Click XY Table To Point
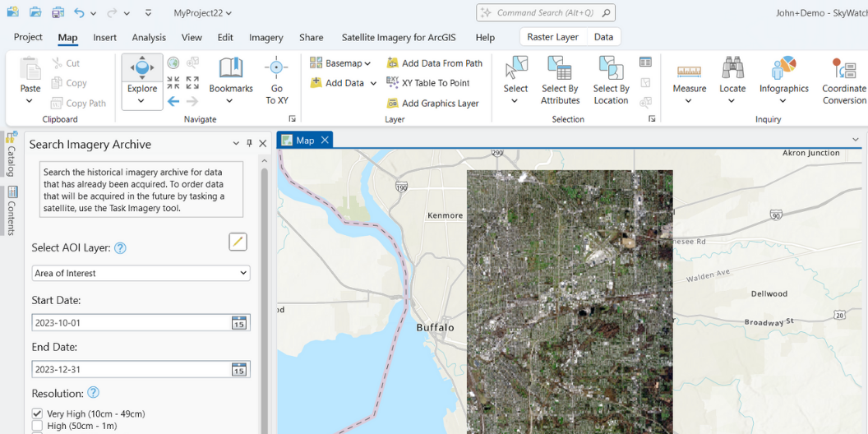Viewport: 868px width, 434px height. coord(428,83)
